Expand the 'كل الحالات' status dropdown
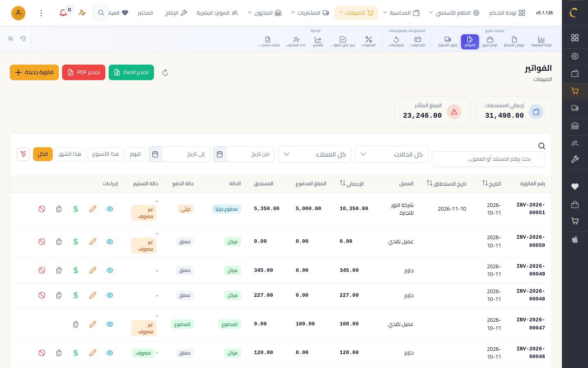 coord(392,154)
